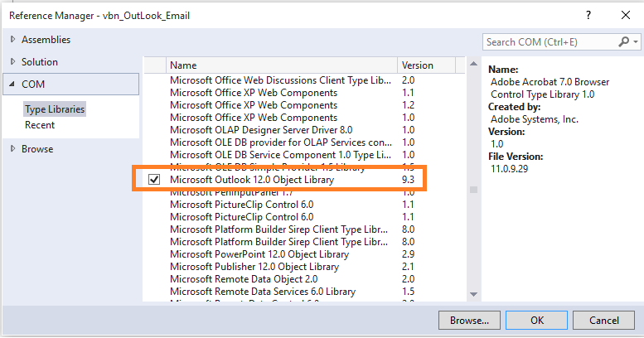Click the Cancel button
Viewport: 644px width, 338px height.
tap(603, 321)
